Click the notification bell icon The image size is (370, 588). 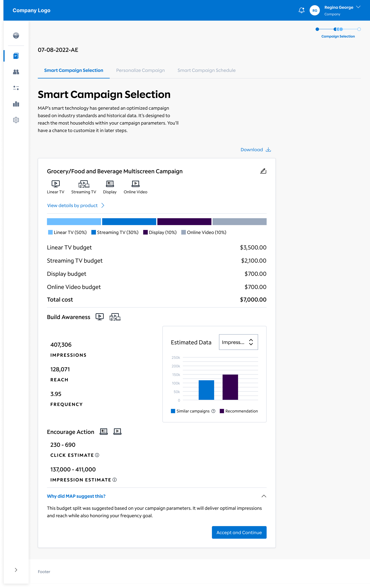pos(302,10)
